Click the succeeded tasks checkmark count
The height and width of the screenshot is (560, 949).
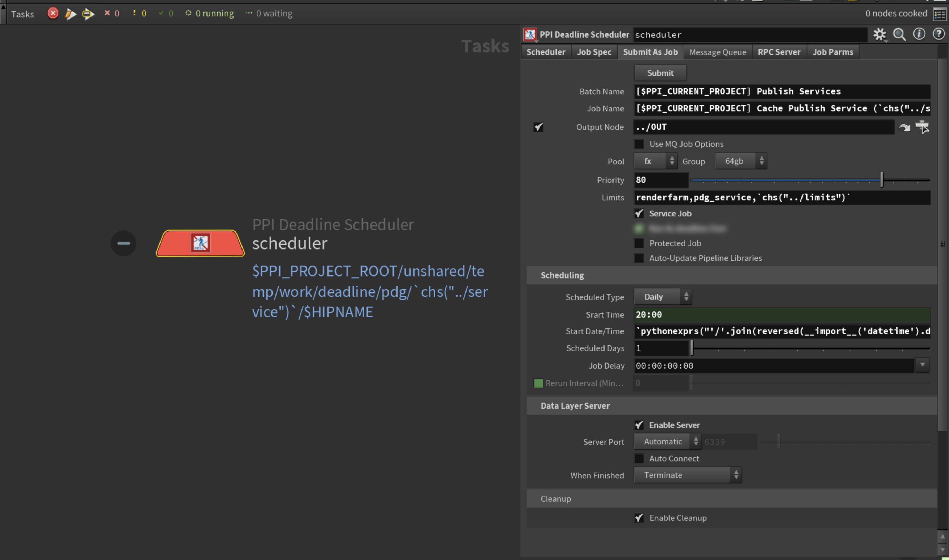tap(166, 14)
